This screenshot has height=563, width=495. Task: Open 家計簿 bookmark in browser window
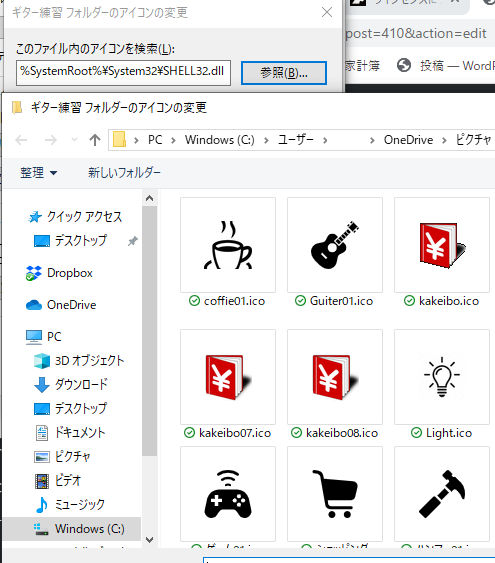point(362,66)
